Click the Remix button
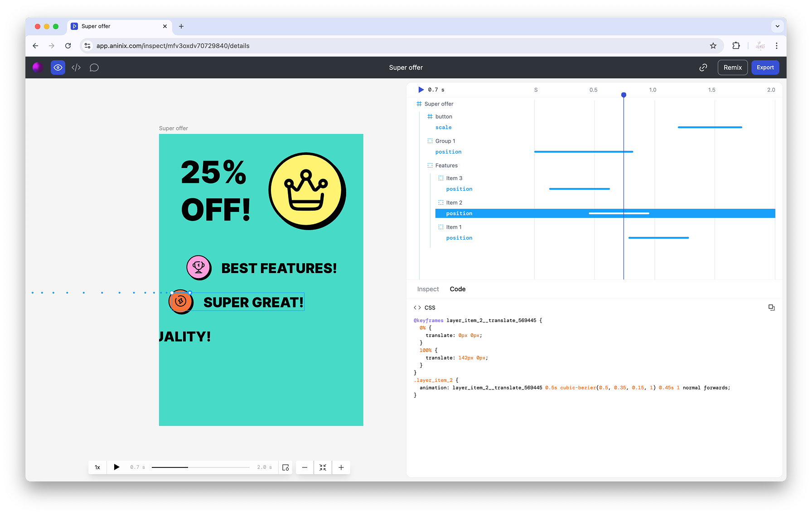The image size is (812, 515). [733, 67]
